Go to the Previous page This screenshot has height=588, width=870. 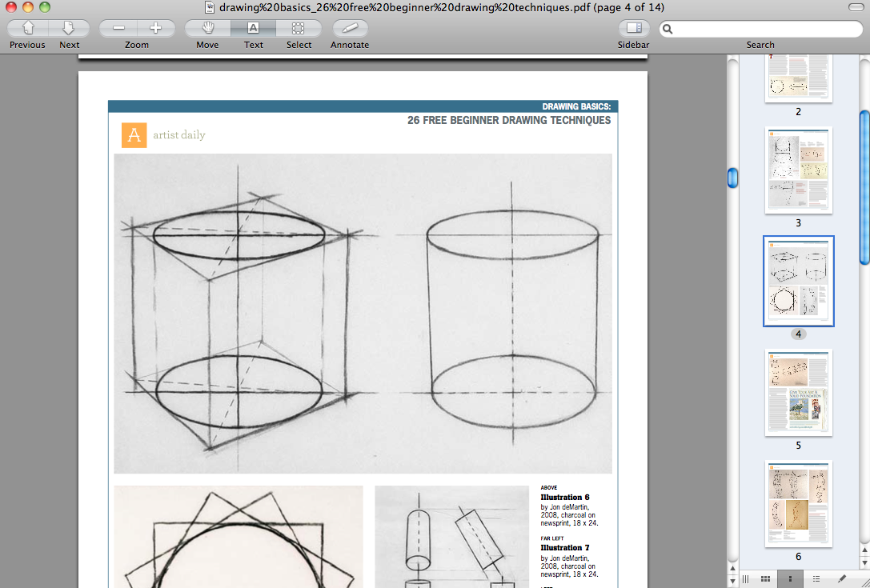[28, 28]
